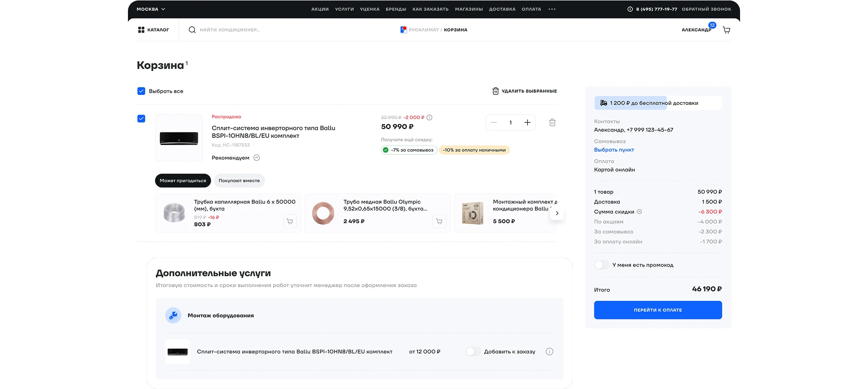Open the Москва city dropdown

[x=151, y=9]
